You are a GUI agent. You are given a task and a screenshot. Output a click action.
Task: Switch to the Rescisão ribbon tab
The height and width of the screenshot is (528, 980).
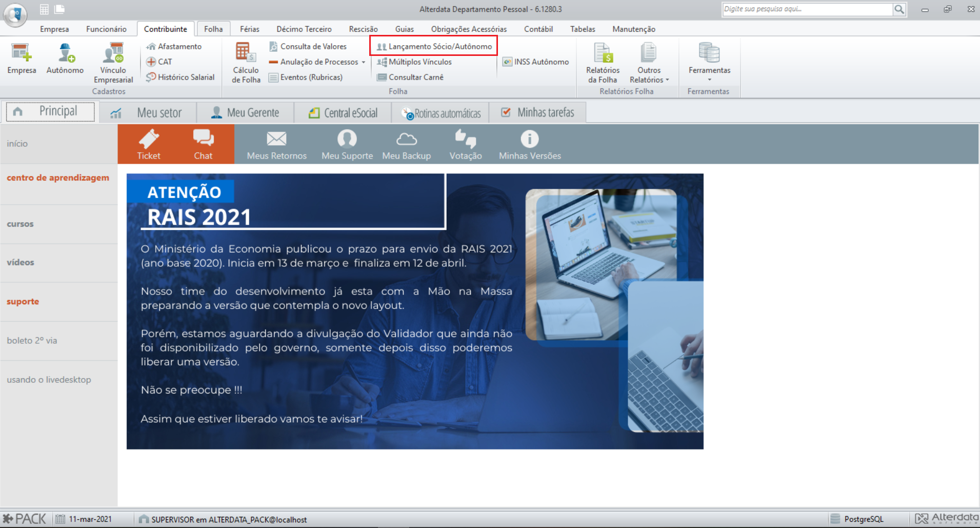364,29
